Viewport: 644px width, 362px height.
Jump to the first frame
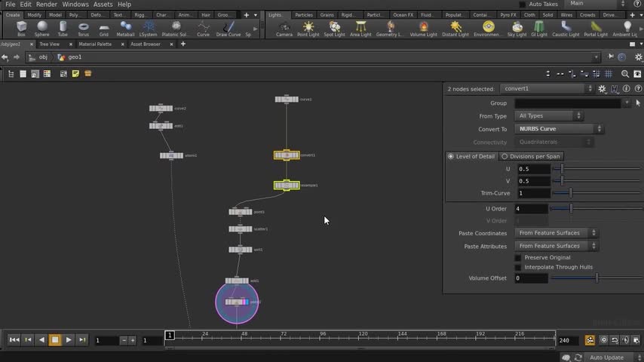point(14,340)
